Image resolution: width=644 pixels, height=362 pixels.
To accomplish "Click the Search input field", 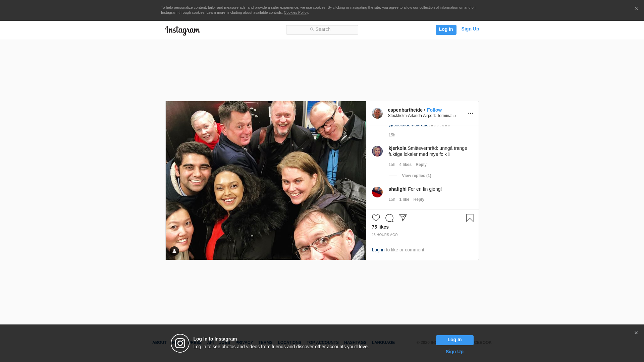I will click(x=322, y=29).
